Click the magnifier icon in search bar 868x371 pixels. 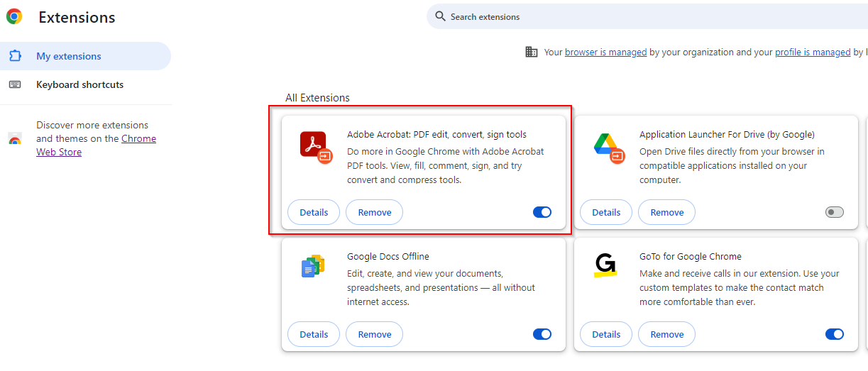point(441,16)
